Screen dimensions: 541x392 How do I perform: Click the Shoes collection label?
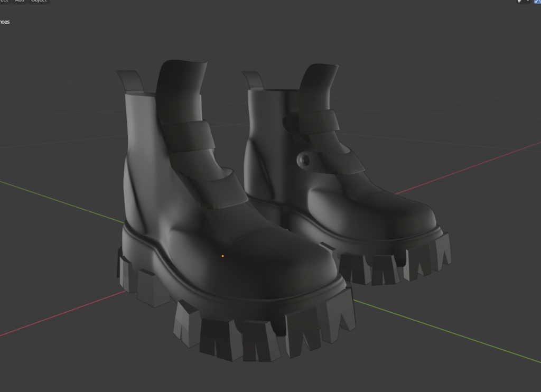[5, 22]
